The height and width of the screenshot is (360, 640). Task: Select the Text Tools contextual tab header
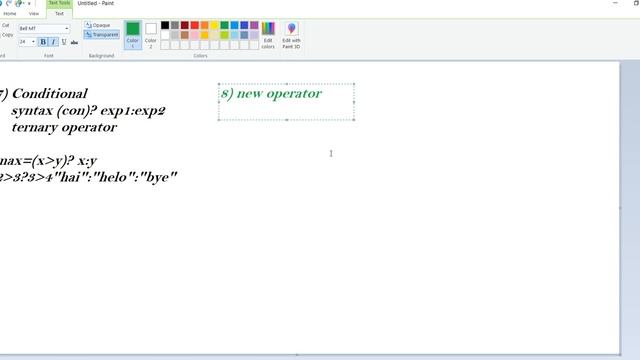(x=59, y=3)
